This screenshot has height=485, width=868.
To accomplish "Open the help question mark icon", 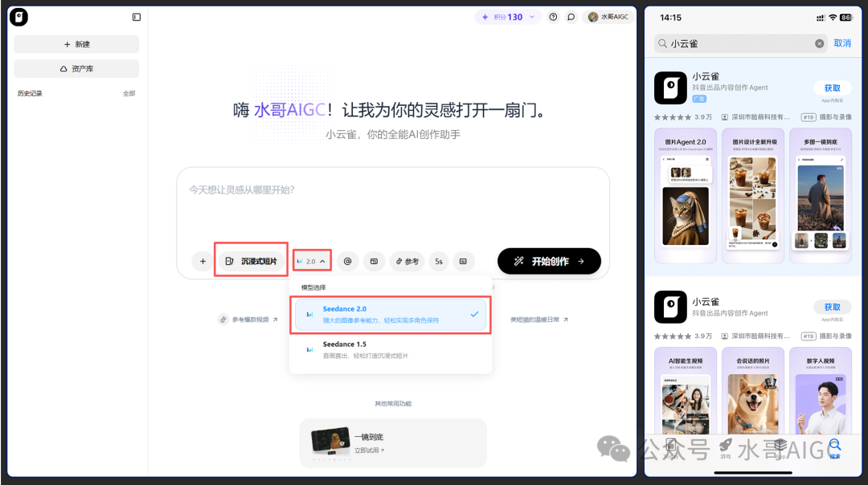I will [x=552, y=16].
